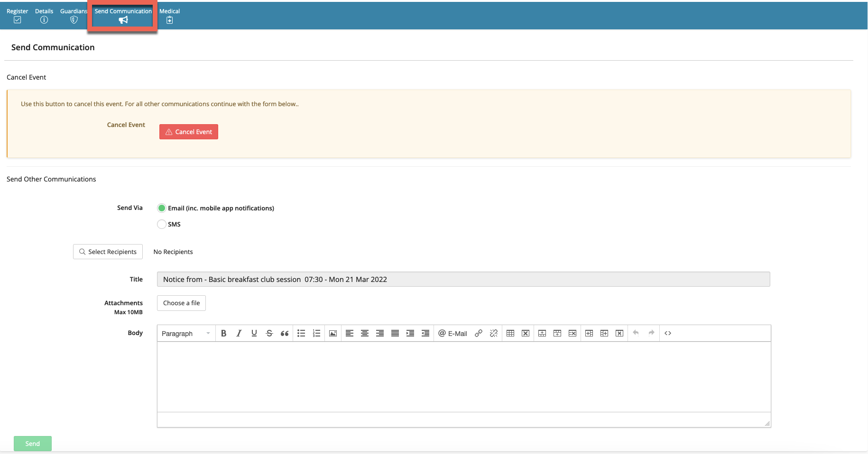This screenshot has height=454, width=868.
Task: Insert an image into the message
Action: coord(333,333)
